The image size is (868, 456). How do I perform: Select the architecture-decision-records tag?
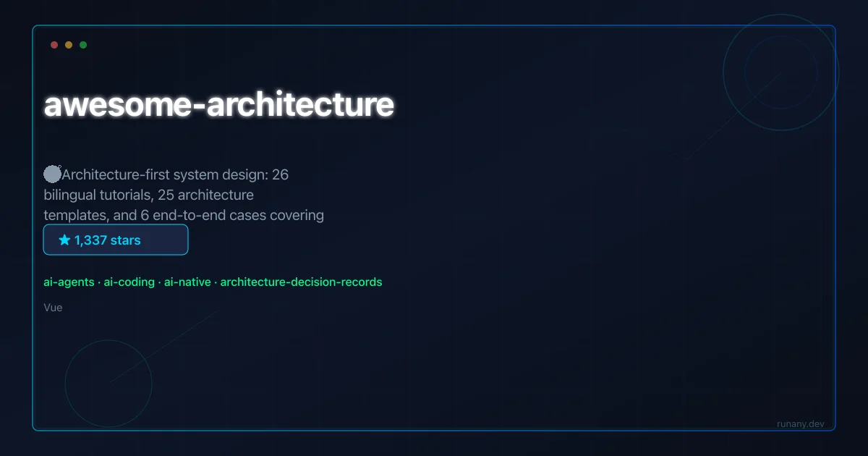(301, 282)
